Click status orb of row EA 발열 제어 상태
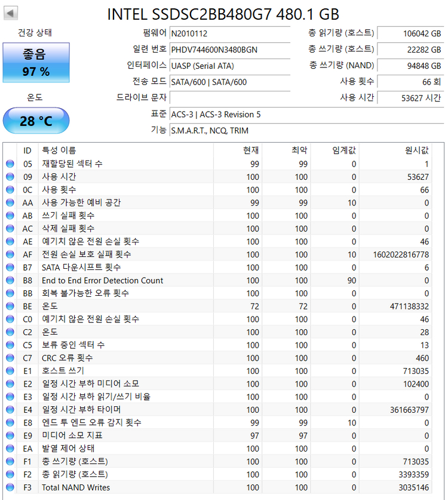 [10, 449]
